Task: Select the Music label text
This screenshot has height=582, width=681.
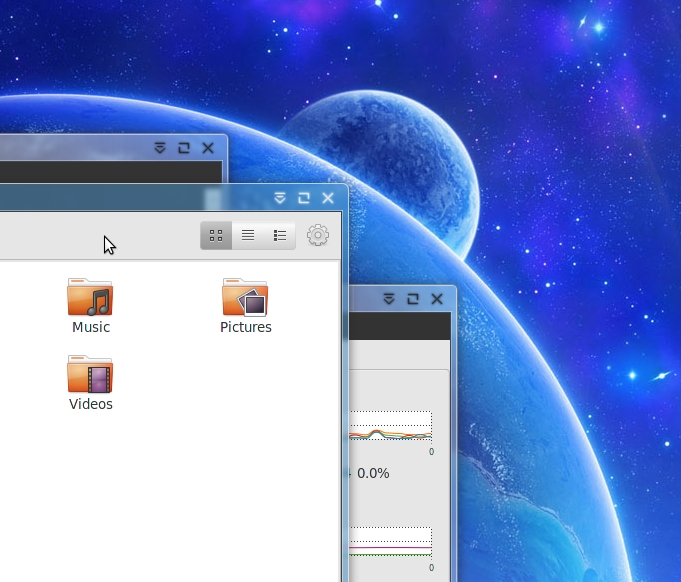Action: pos(91,327)
